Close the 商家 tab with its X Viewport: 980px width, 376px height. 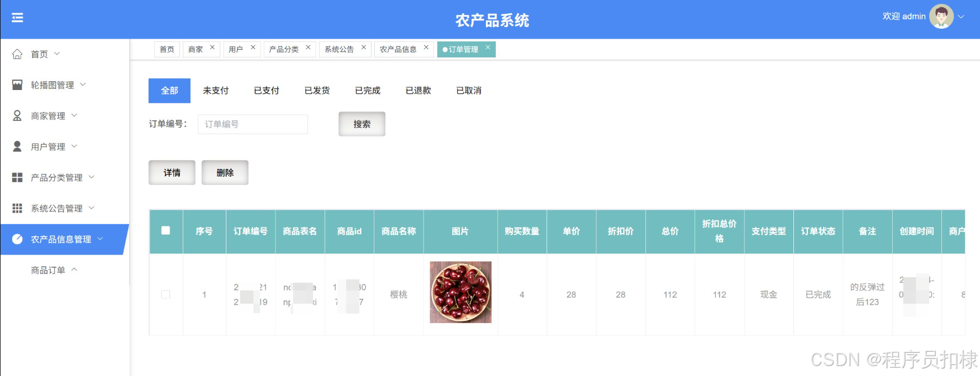[x=213, y=47]
